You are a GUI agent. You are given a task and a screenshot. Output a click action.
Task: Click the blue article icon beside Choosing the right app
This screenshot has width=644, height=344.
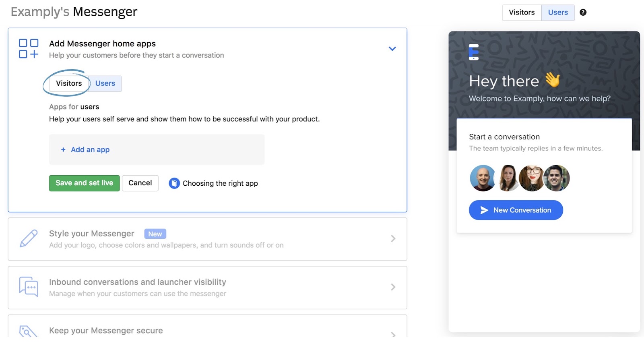click(x=174, y=183)
